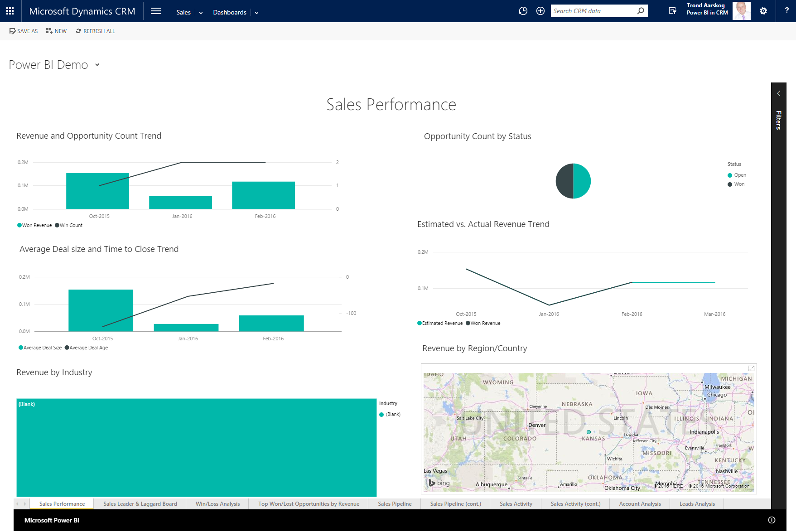Click the map focus mode icon
This screenshot has height=532, width=796.
coord(751,368)
